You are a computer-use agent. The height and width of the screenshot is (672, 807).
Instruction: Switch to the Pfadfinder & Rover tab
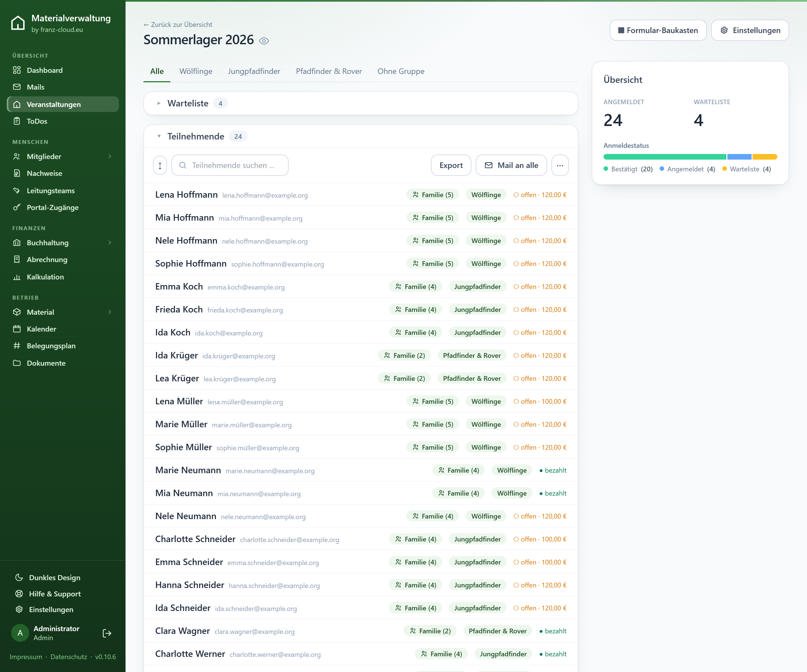point(329,71)
